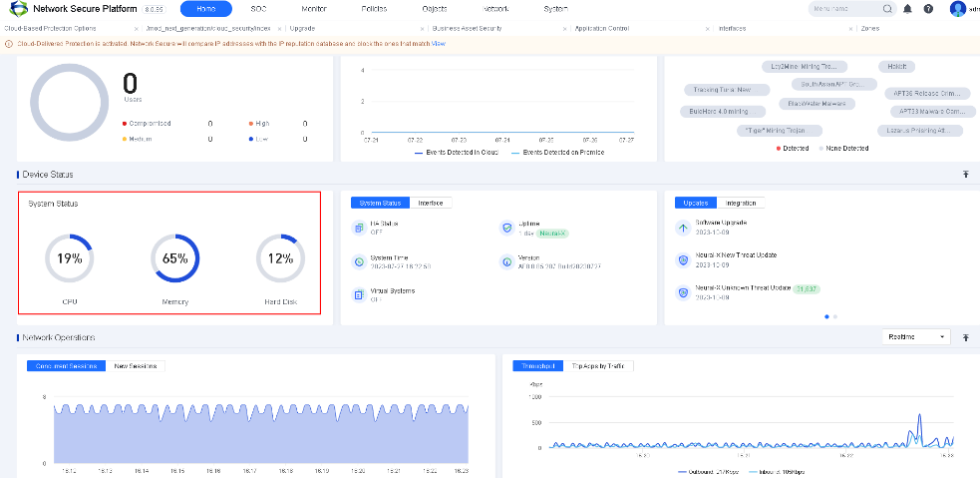
Task: Click the HA Status icon
Action: coord(359,228)
